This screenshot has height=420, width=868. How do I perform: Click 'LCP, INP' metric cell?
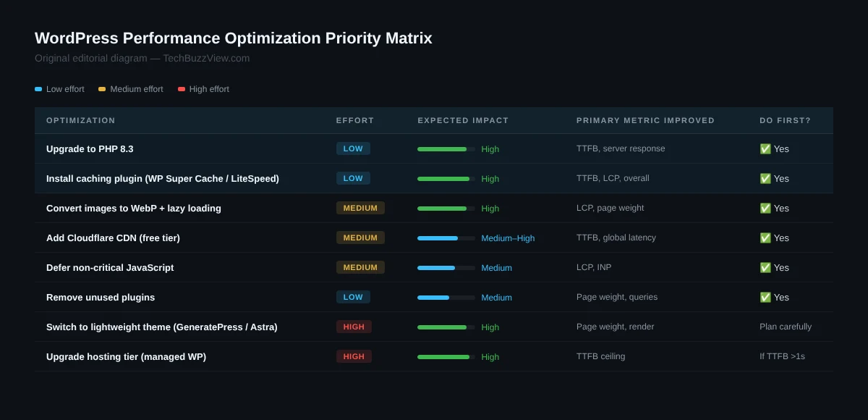[594, 267]
